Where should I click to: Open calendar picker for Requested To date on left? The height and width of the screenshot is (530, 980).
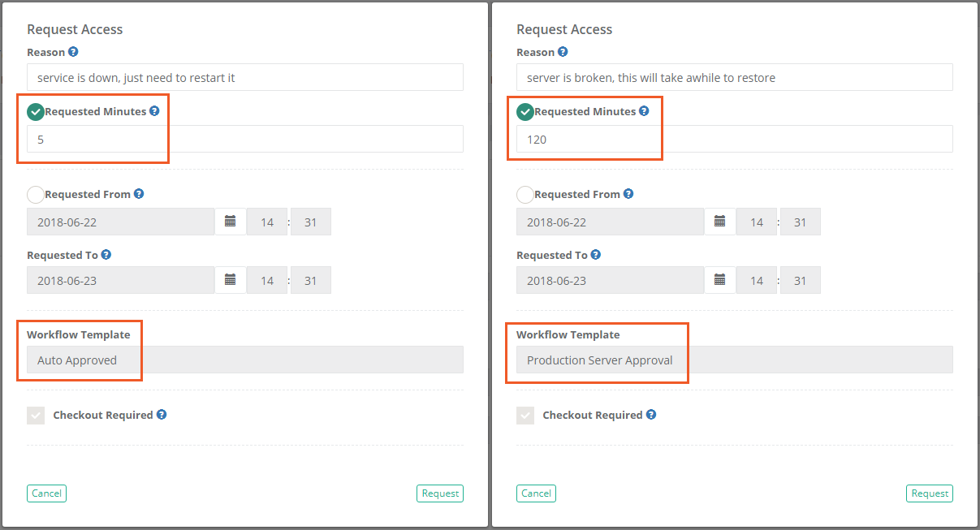coord(230,279)
